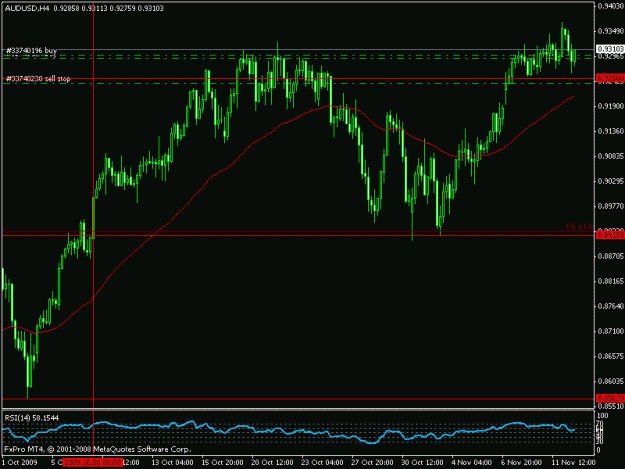Image resolution: width=625 pixels, height=469 pixels.
Task: Click the 0.87640 price axis label
Action: 611,306
